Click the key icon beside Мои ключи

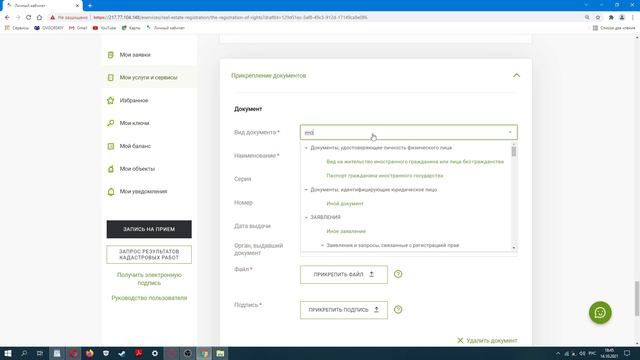111,123
